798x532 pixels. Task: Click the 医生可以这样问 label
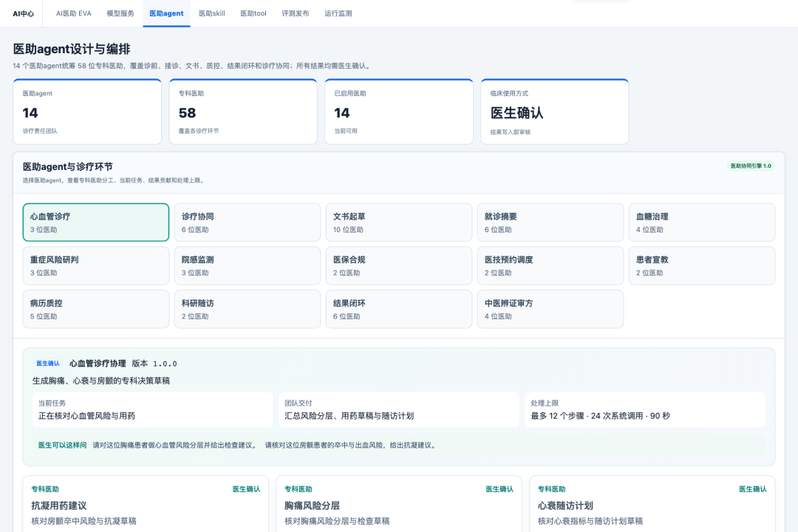(62, 445)
